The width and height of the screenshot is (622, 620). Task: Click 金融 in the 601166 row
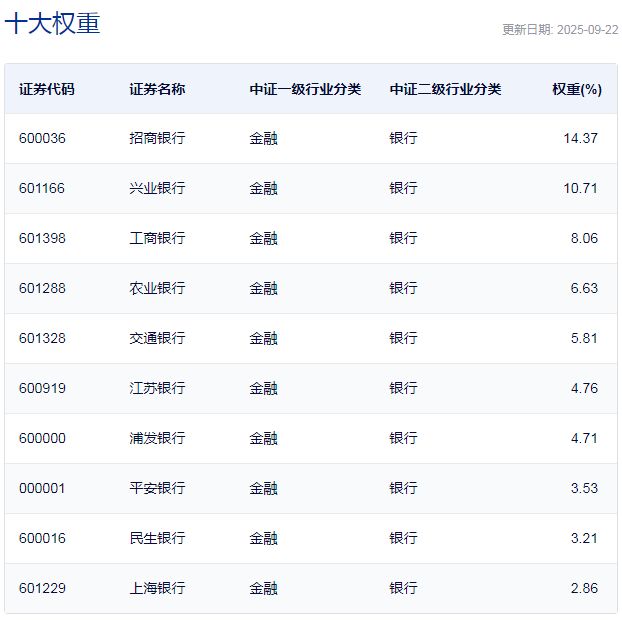[x=263, y=188]
